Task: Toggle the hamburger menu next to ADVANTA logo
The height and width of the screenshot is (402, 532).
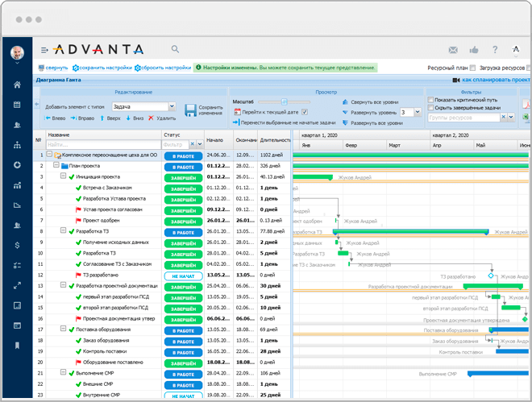Action: click(x=44, y=50)
